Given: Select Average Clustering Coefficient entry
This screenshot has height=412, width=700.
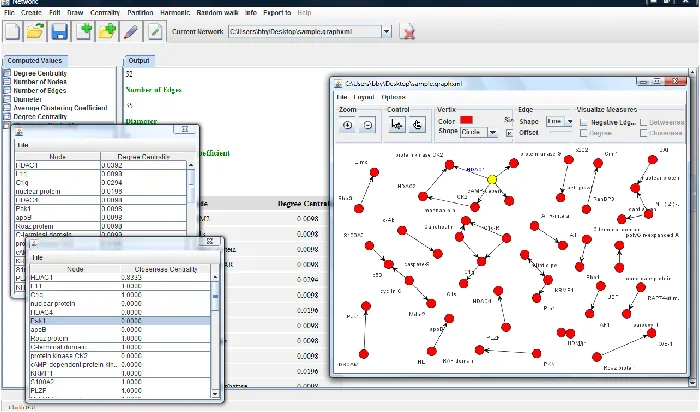Looking at the screenshot, I should click(60, 108).
